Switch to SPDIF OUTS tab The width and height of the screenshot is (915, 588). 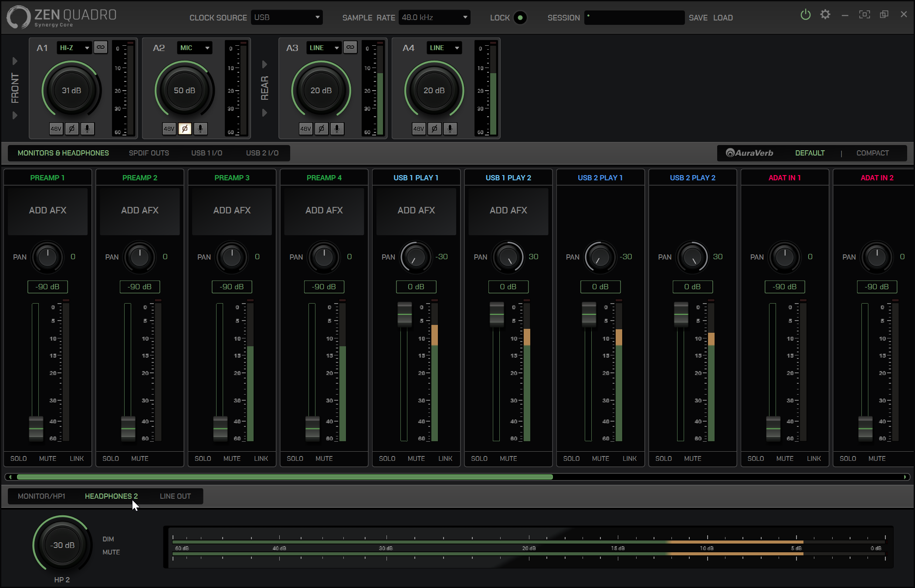click(x=149, y=153)
